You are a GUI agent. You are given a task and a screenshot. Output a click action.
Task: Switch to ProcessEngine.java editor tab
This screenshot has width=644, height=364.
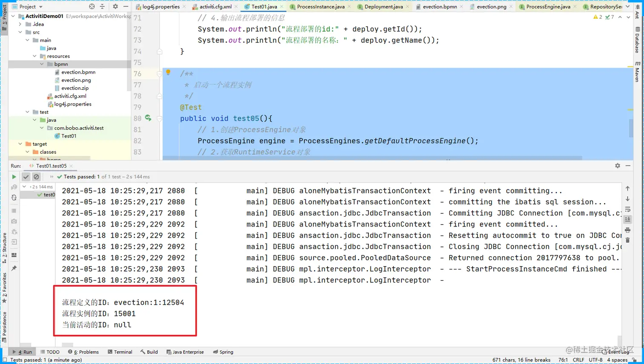[x=548, y=6]
